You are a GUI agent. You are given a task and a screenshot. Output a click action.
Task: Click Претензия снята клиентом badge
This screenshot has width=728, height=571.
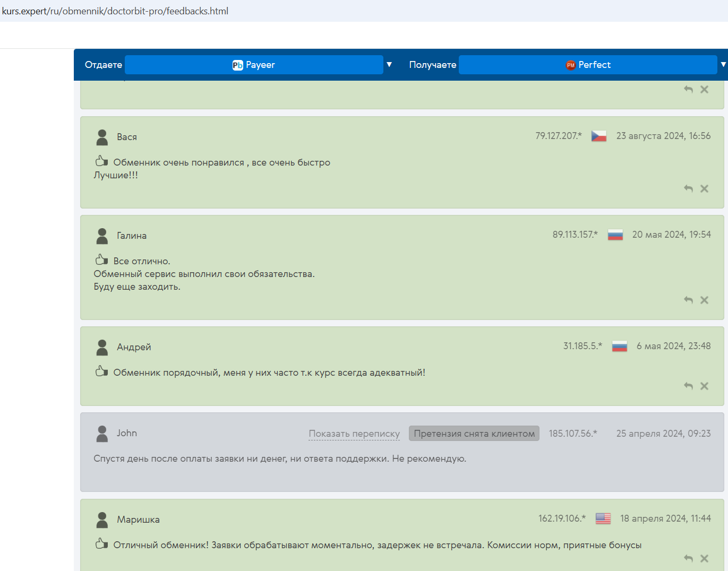474,434
